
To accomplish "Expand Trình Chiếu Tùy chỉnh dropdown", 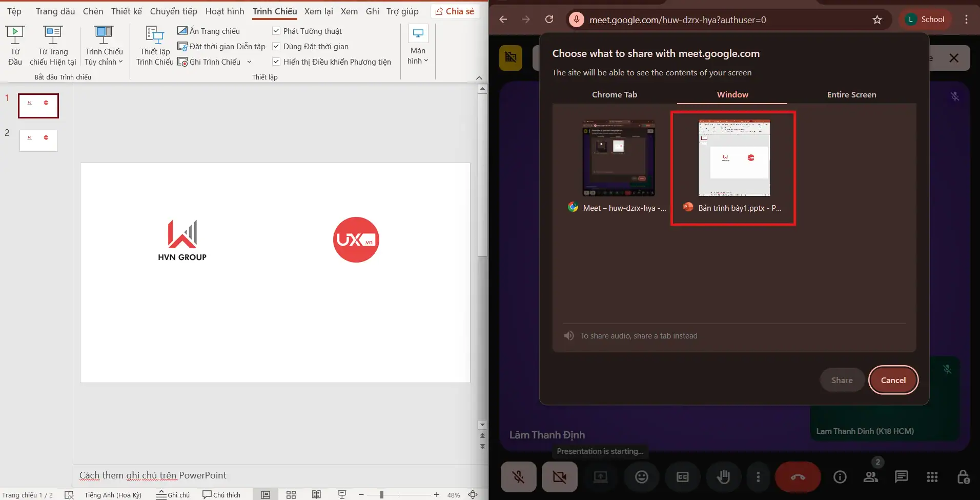I will 104,56.
